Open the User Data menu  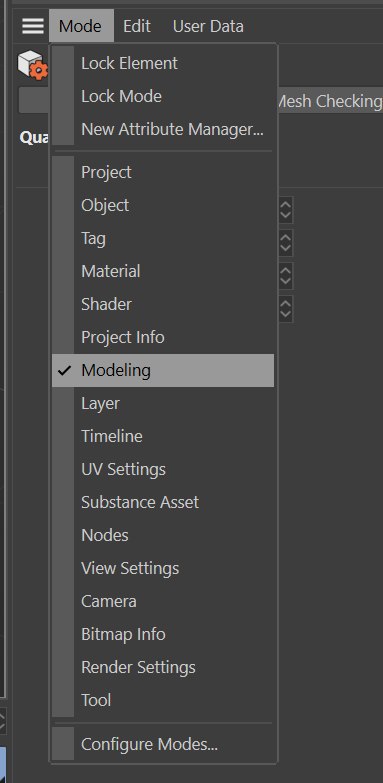click(x=208, y=26)
